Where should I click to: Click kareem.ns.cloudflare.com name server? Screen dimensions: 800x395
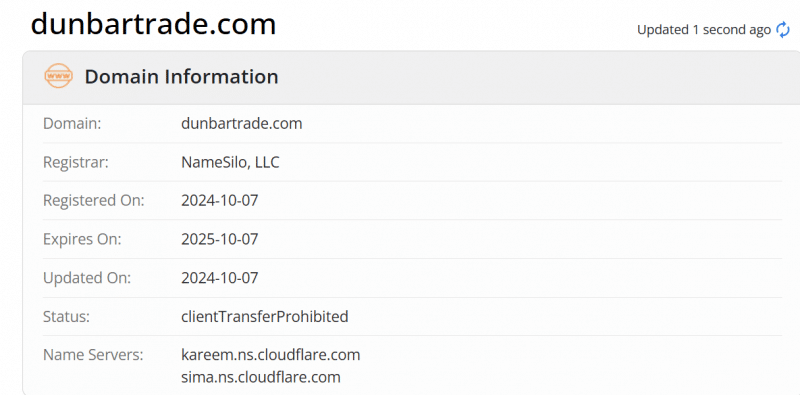tap(270, 354)
